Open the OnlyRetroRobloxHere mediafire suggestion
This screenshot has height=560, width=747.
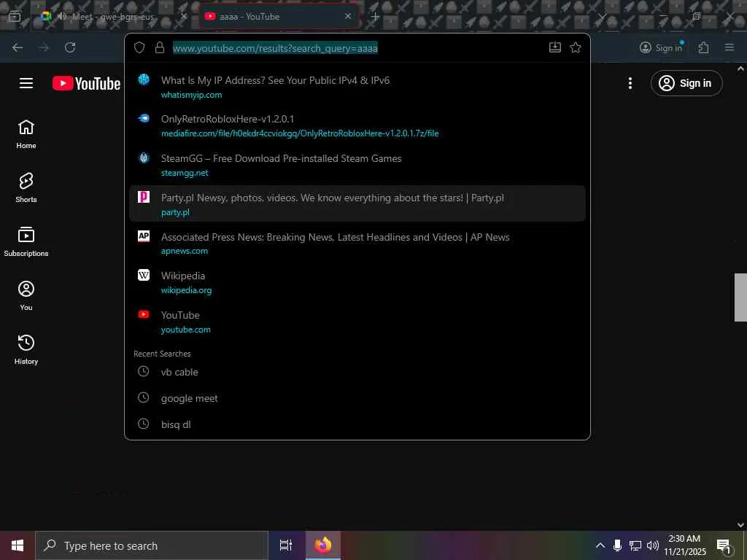tap(357, 125)
